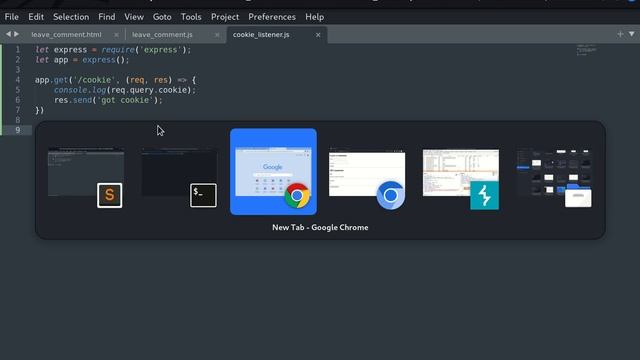Click line number 1 in the gutter
Image resolution: width=640 pixels, height=360 pixels.
[x=18, y=50]
